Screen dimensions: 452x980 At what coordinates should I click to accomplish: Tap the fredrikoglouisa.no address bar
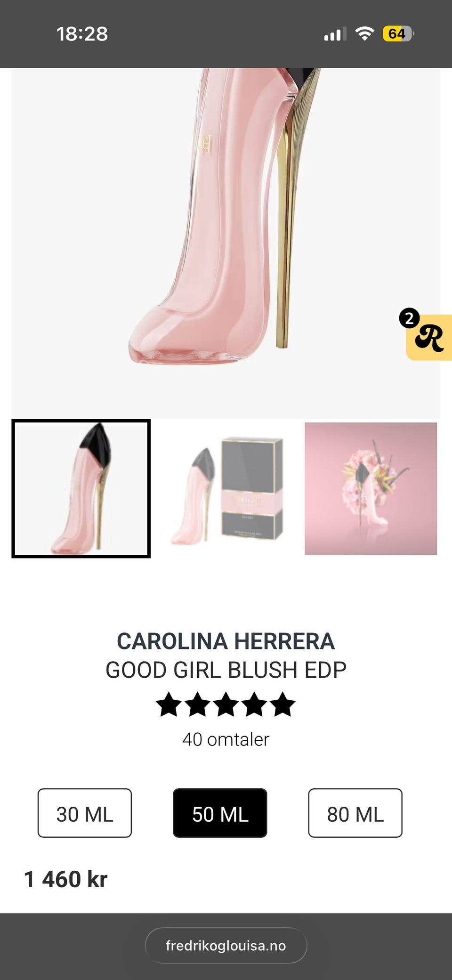click(x=226, y=945)
